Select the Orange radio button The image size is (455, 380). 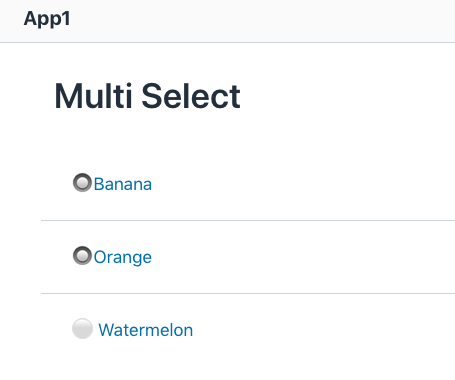82,256
